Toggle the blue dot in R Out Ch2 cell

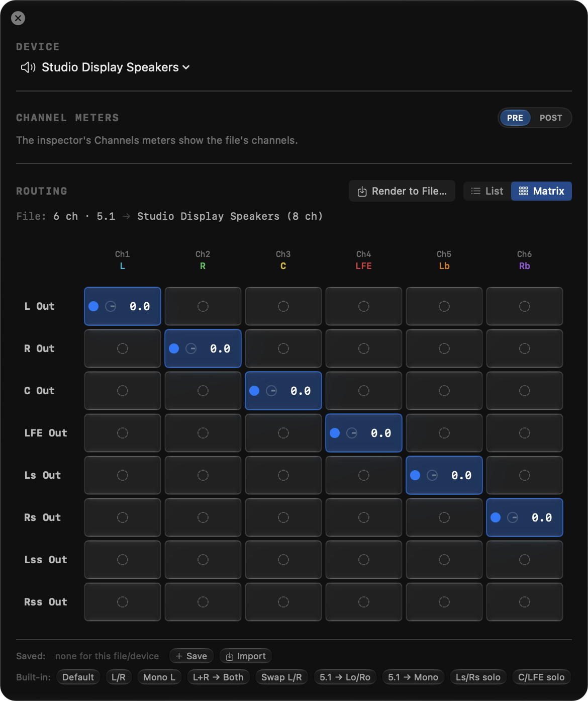(x=174, y=348)
